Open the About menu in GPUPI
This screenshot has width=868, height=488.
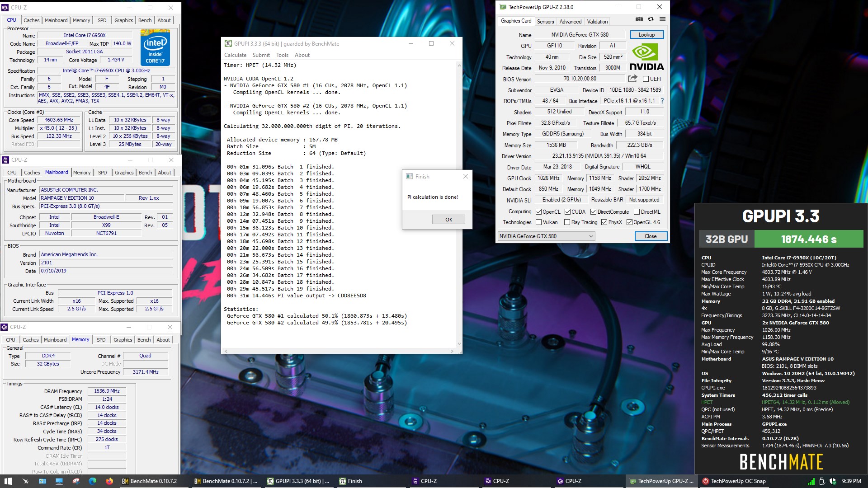pos(302,55)
